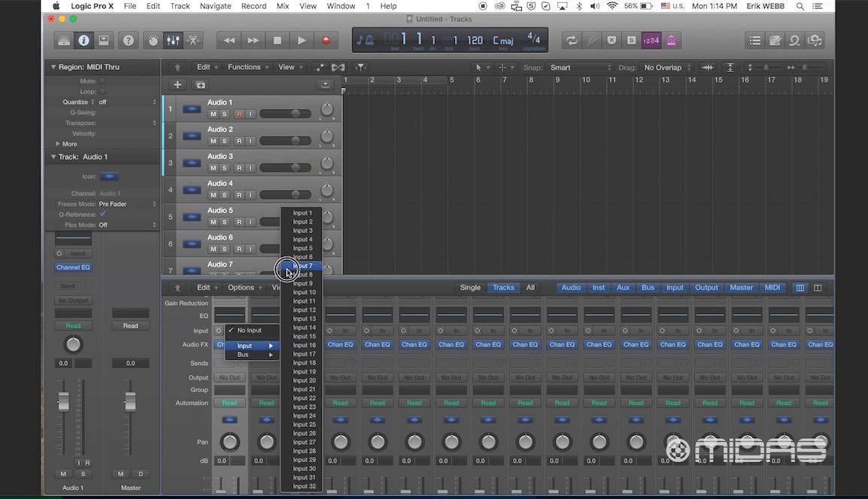Mute the Audio 1 track

(x=213, y=114)
